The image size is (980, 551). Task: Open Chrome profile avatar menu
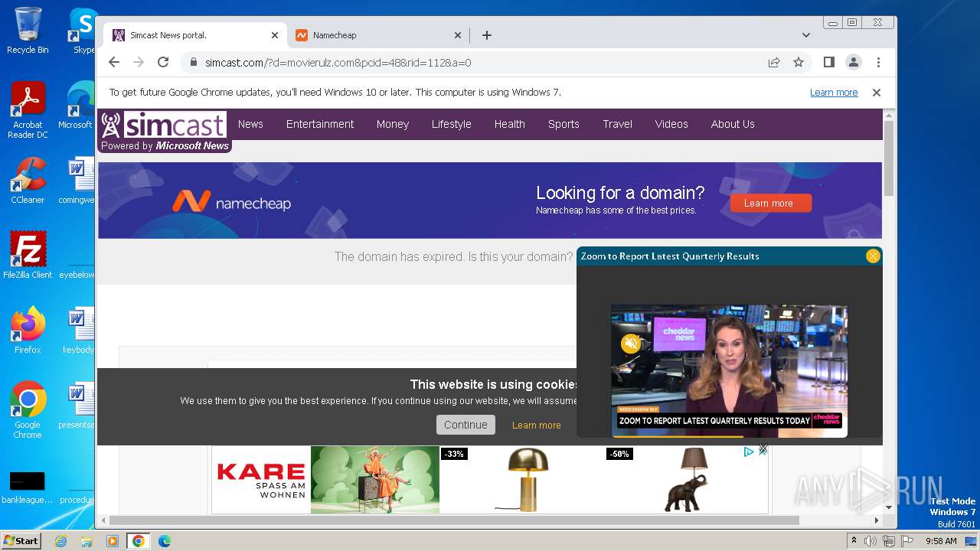(853, 62)
